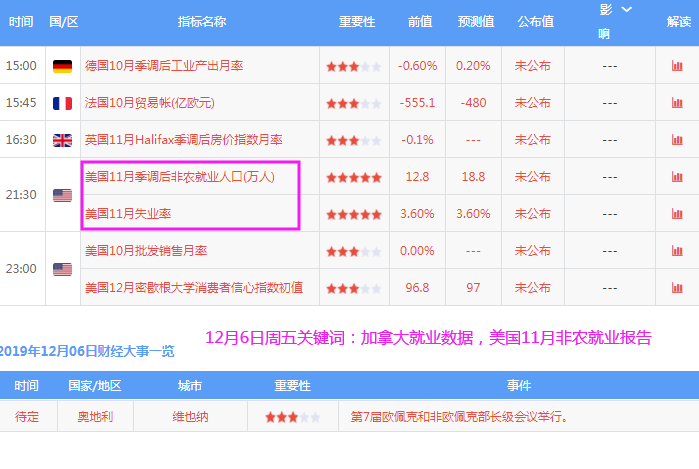Click previous value -555.1

[417, 103]
